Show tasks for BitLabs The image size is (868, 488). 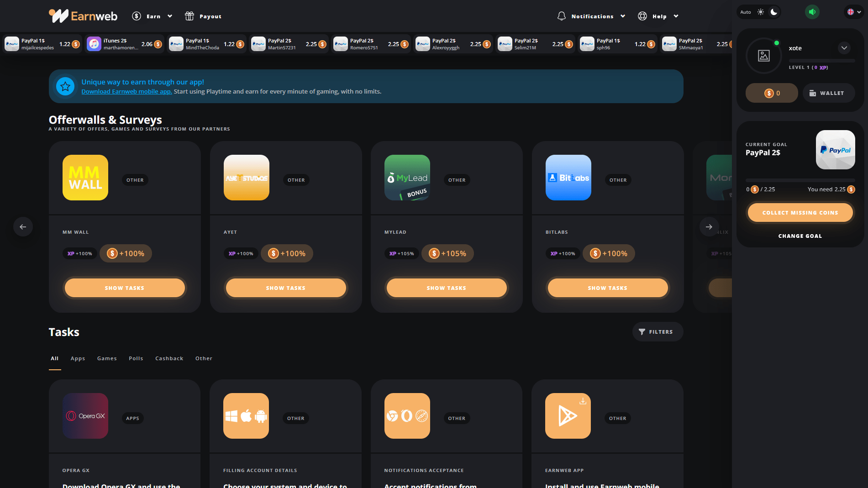point(608,288)
